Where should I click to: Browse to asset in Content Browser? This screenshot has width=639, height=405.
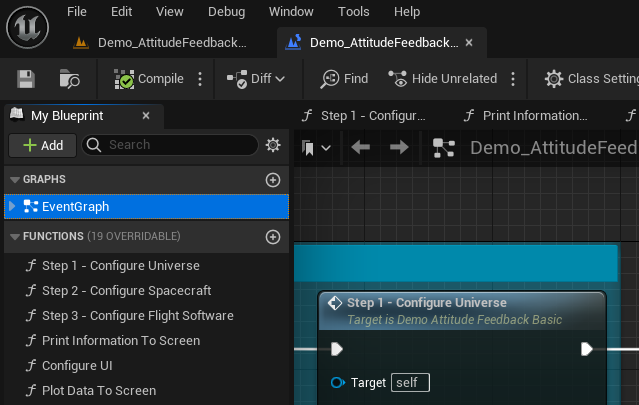(69, 79)
